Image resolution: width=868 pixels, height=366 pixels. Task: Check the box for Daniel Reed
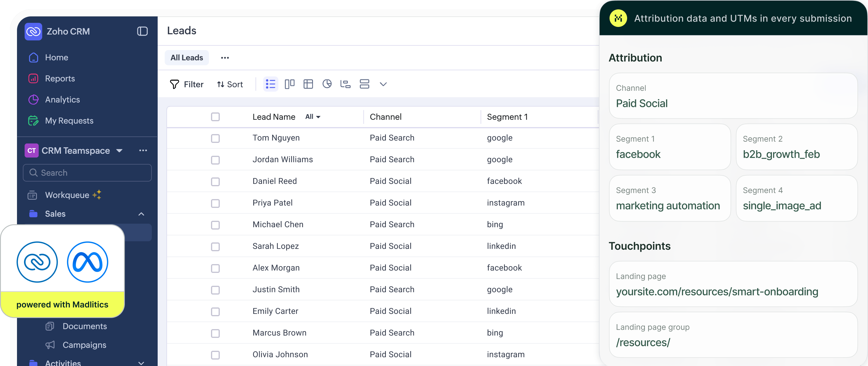(215, 182)
